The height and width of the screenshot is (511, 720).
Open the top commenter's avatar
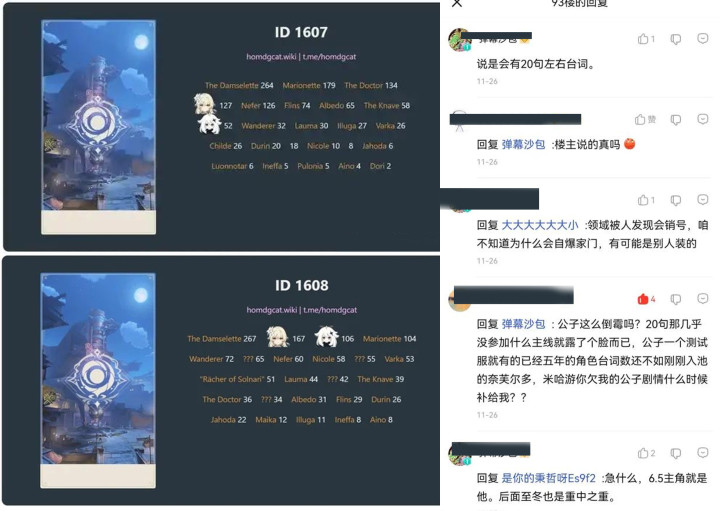tap(460, 40)
